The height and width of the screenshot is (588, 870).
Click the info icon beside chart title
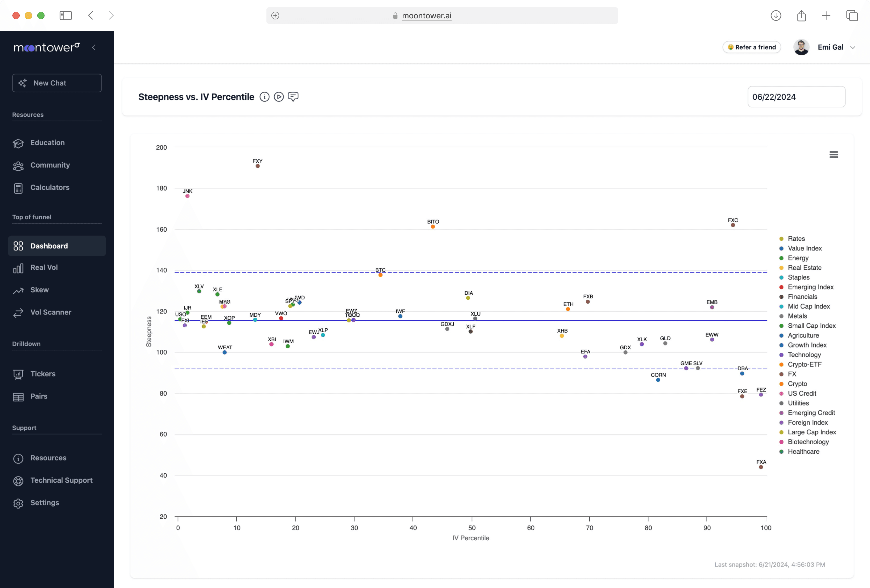point(264,97)
